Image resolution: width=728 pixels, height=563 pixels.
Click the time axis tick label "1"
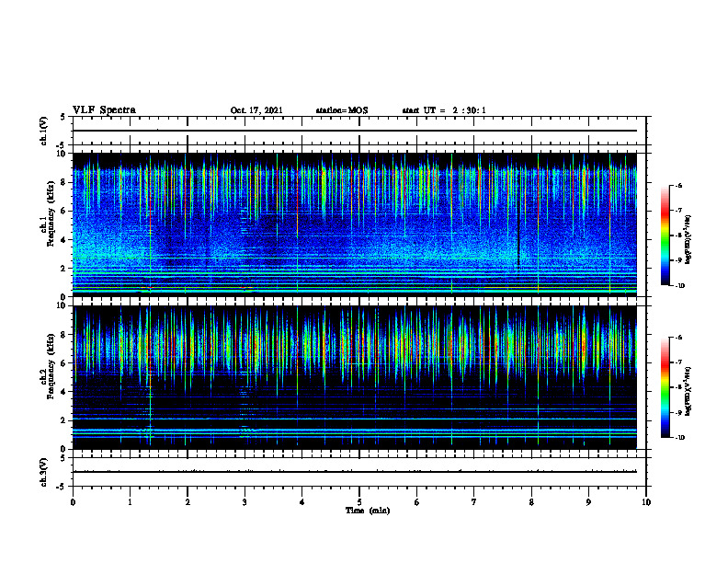(130, 502)
